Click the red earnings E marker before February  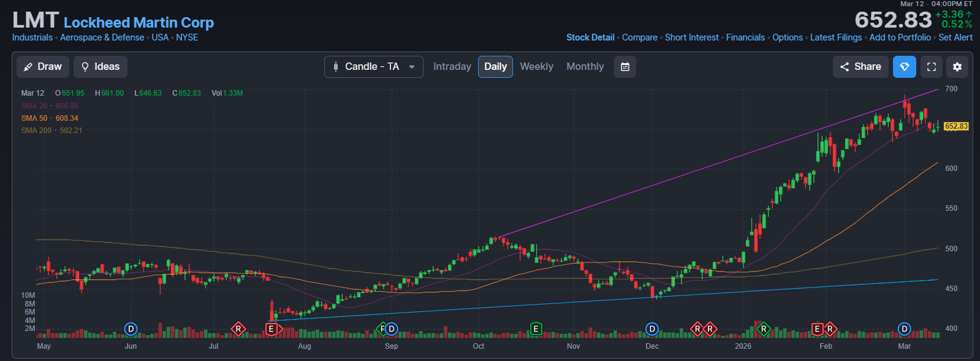coord(816,329)
